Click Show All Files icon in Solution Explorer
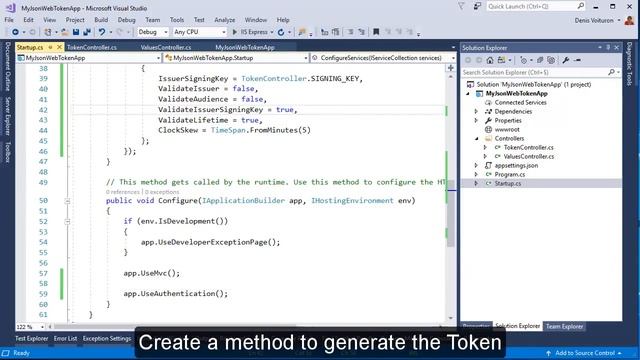Screen dimensions: 640x360 click(x=551, y=60)
